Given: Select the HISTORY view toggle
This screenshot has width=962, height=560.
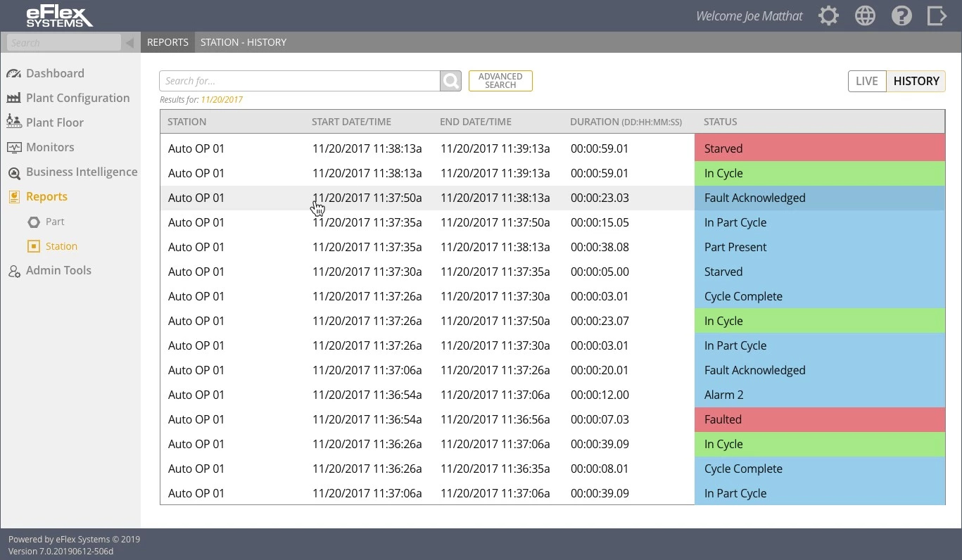Looking at the screenshot, I should 916,81.
